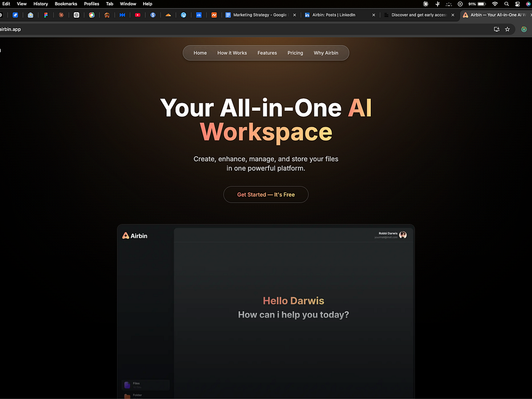This screenshot has height=399, width=532.
Task: Click the purple Files icon in preview sidebar
Action: [127, 385]
